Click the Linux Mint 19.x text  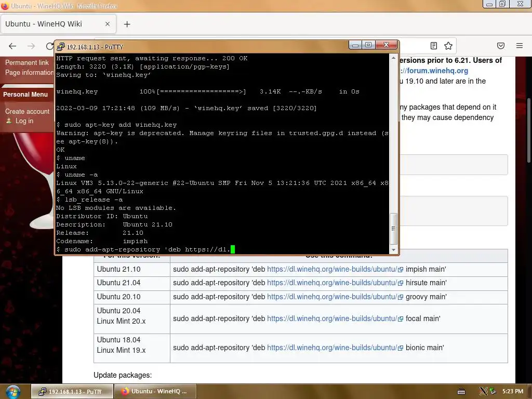(x=121, y=350)
